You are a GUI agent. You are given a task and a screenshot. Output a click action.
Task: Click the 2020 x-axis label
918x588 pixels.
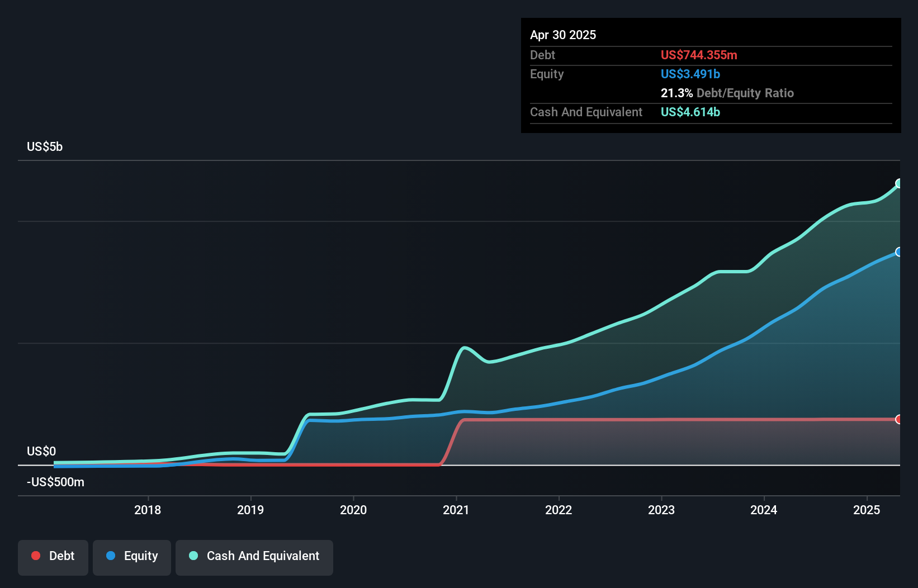click(x=353, y=510)
